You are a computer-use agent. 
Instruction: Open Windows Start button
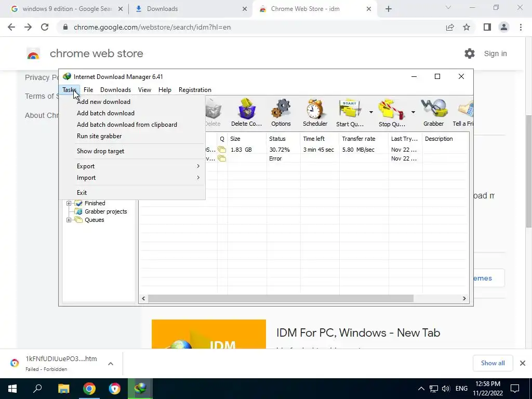(x=12, y=389)
